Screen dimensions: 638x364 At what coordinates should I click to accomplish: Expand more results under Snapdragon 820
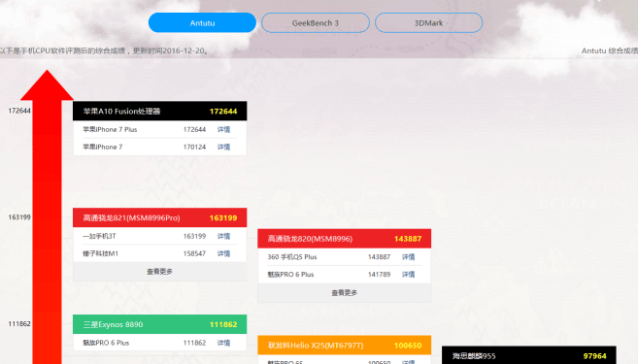[344, 292]
